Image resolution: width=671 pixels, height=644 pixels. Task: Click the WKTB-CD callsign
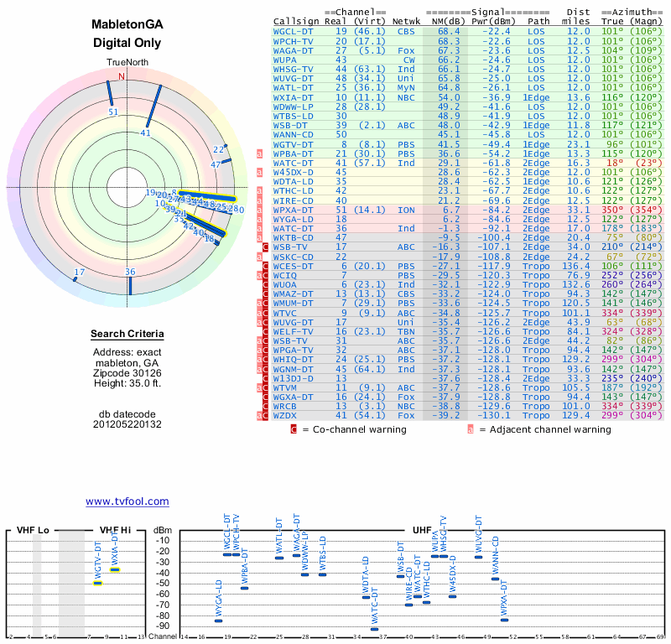point(293,238)
